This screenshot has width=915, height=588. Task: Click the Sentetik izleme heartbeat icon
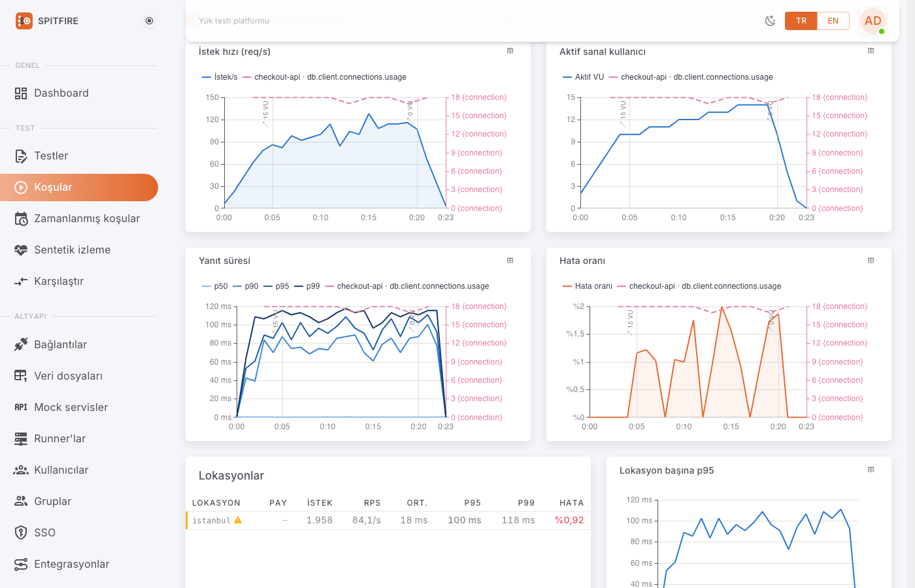pos(21,250)
